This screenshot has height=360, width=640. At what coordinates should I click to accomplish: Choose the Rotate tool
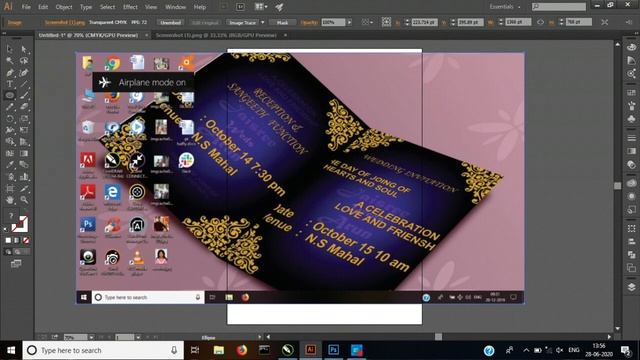tap(10, 119)
